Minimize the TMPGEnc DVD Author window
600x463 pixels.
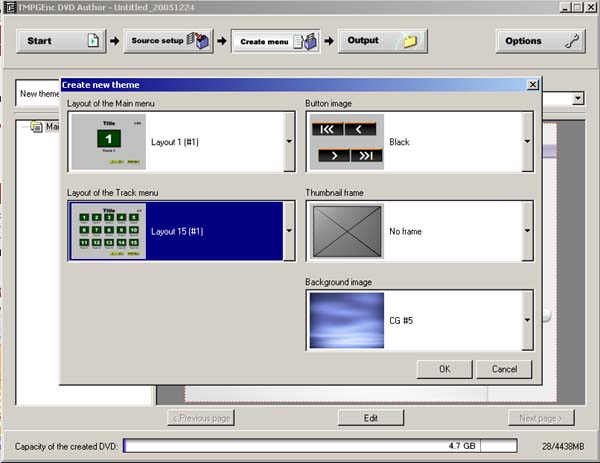pyautogui.click(x=565, y=7)
